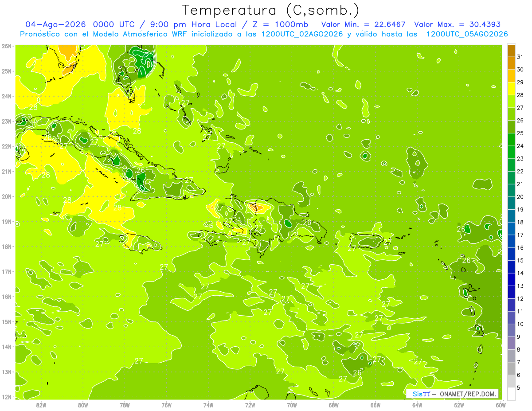Pick the brown colorbar swatch above 31
The width and height of the screenshot is (532, 411).
pyautogui.click(x=511, y=51)
